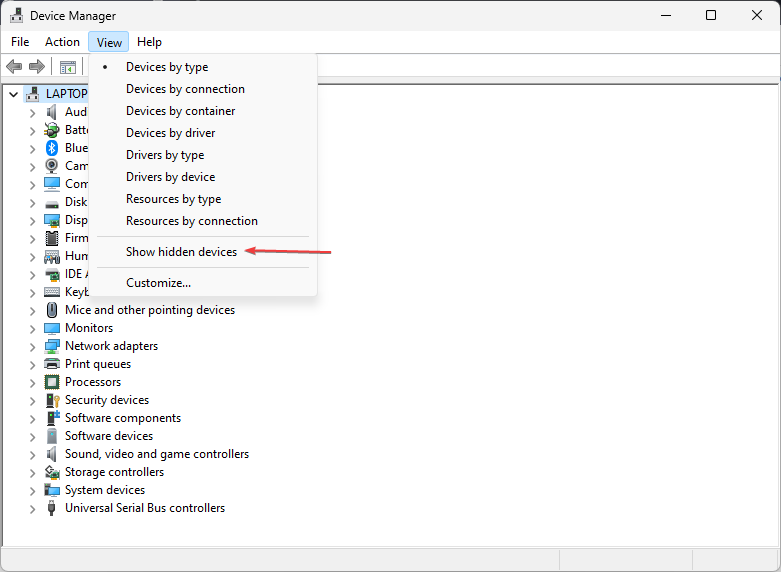
Task: Click the Device Manager title bar icon
Action: (16, 15)
